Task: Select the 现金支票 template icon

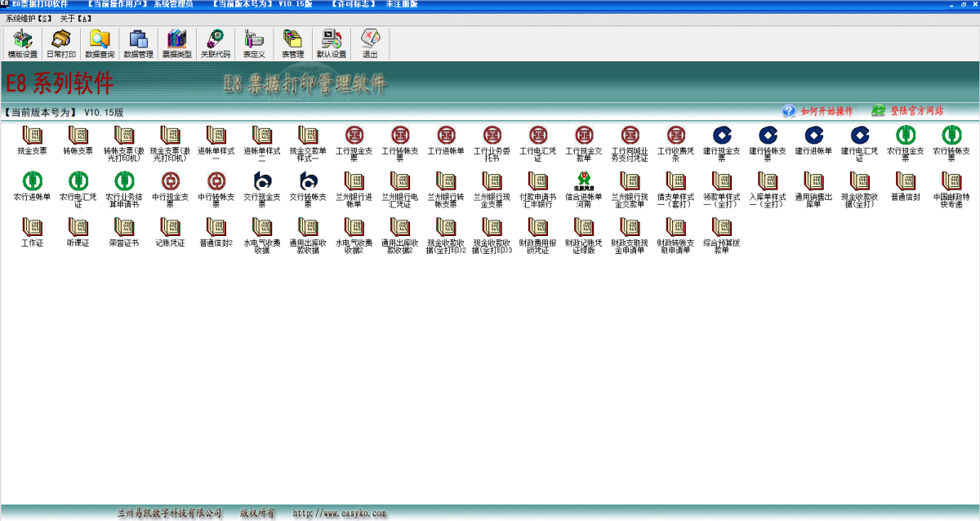Action: (33, 136)
